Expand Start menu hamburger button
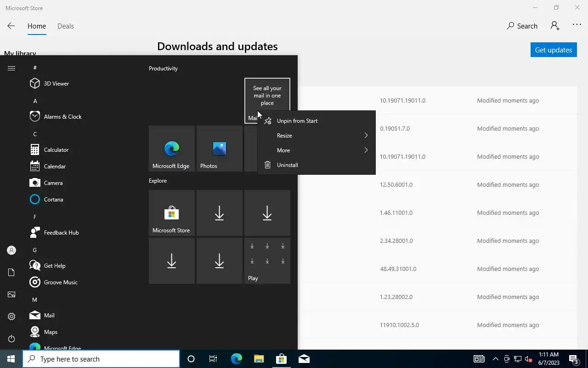Image resolution: width=588 pixels, height=368 pixels. point(11,68)
